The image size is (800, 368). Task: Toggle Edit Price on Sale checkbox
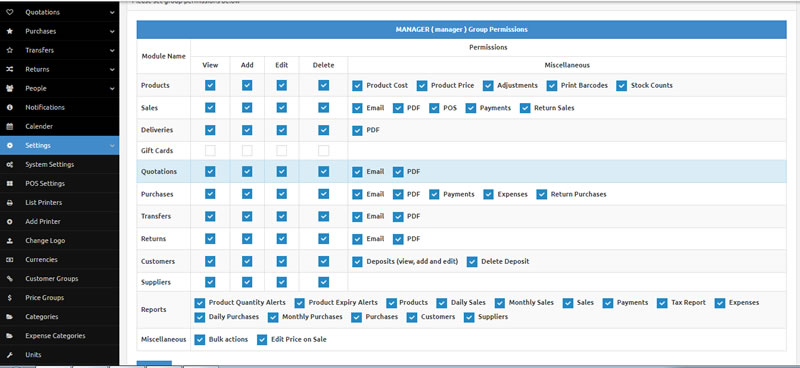pyautogui.click(x=262, y=339)
